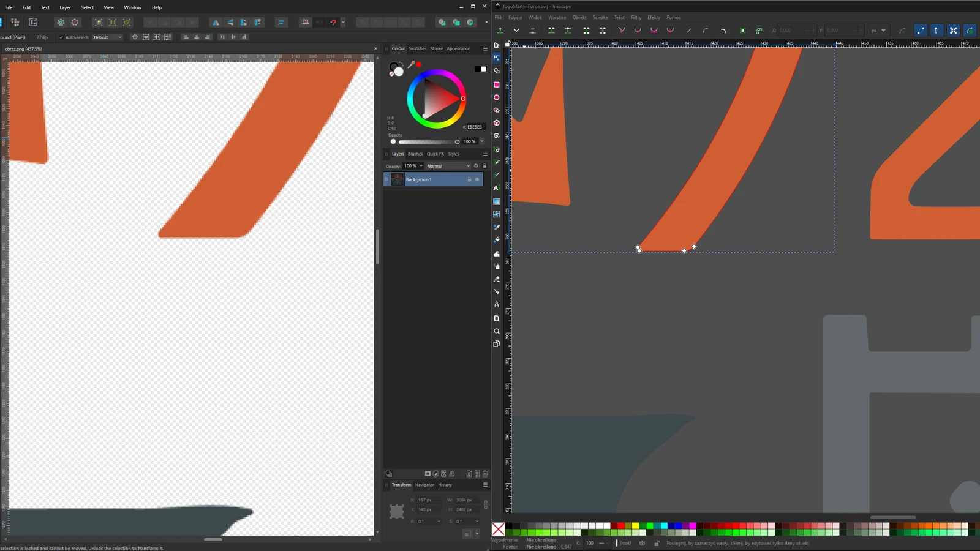The image size is (980, 551).
Task: Toggle the Auto-select checkbox
Action: pos(61,37)
